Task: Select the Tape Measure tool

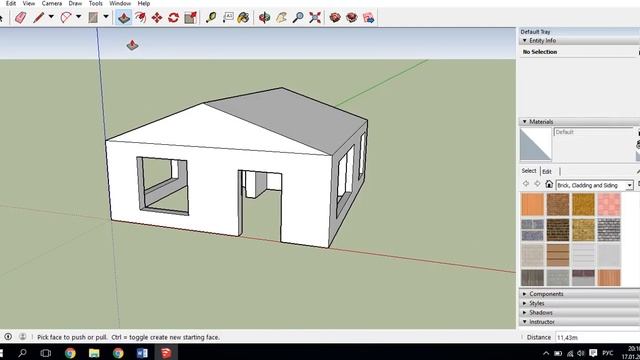Action: (x=211, y=18)
